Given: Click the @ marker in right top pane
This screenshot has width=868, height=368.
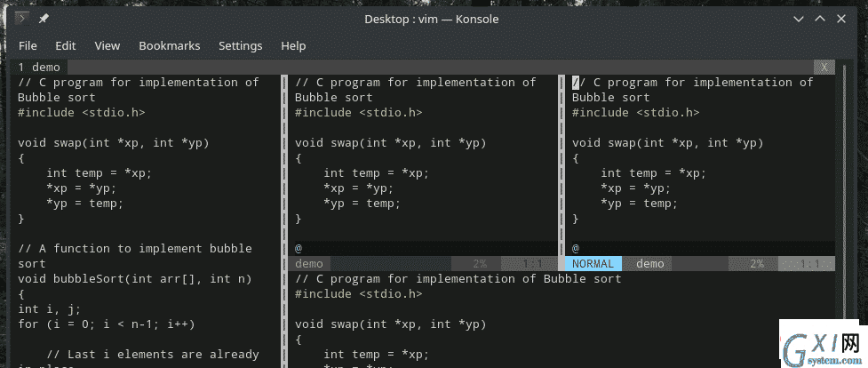Looking at the screenshot, I should (576, 249).
